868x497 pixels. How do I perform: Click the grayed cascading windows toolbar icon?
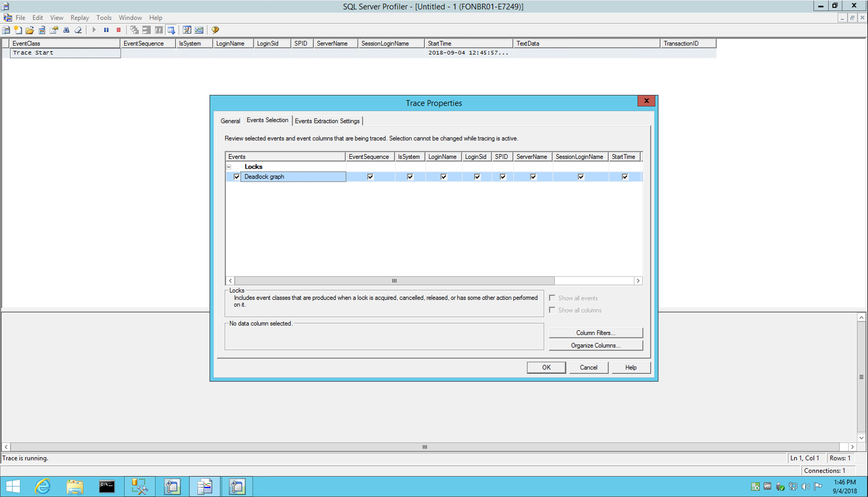click(134, 30)
